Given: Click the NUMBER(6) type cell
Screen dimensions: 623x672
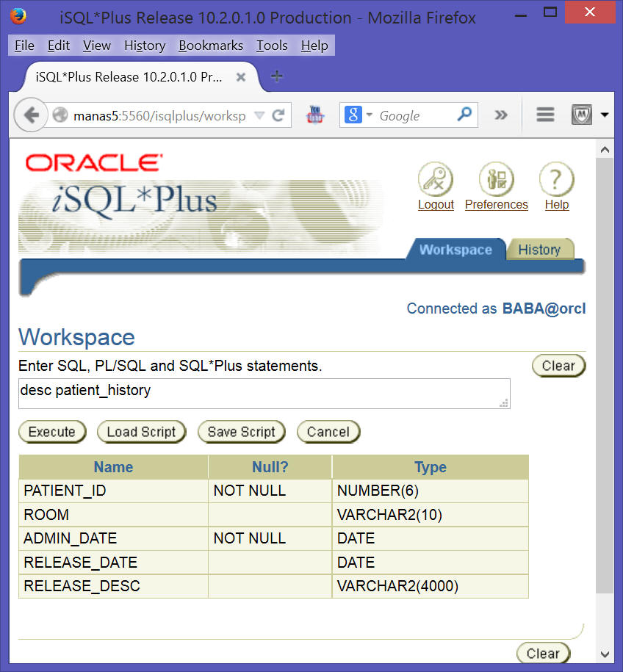Looking at the screenshot, I should point(431,491).
